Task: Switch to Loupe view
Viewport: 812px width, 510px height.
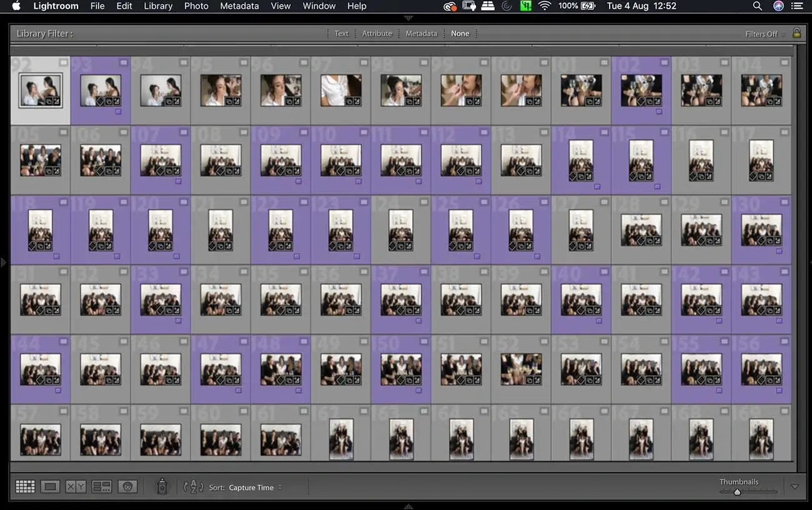Action: [x=51, y=487]
